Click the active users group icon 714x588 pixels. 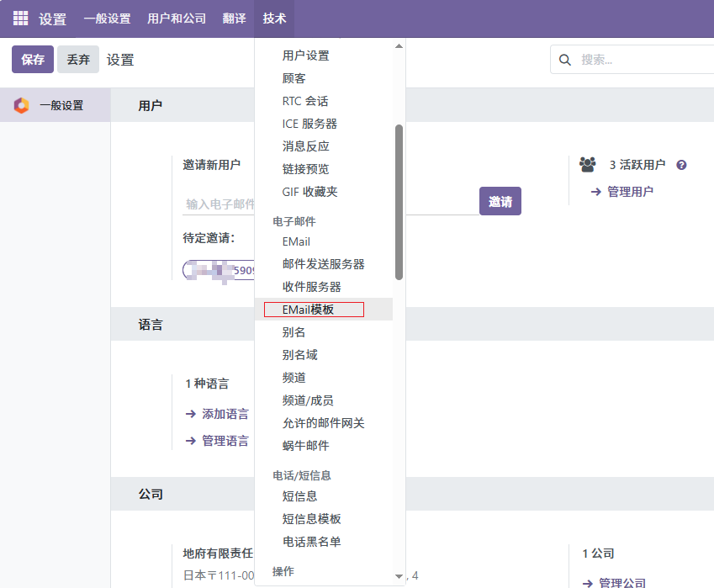click(x=588, y=165)
